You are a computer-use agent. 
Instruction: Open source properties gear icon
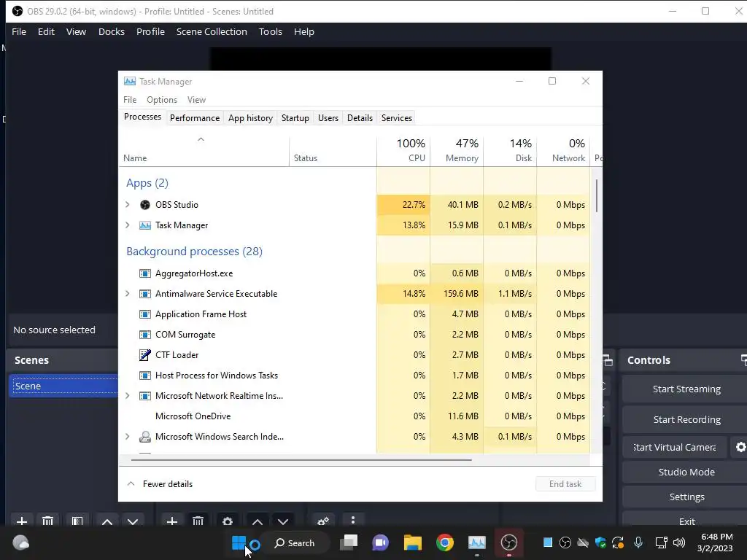point(228,521)
